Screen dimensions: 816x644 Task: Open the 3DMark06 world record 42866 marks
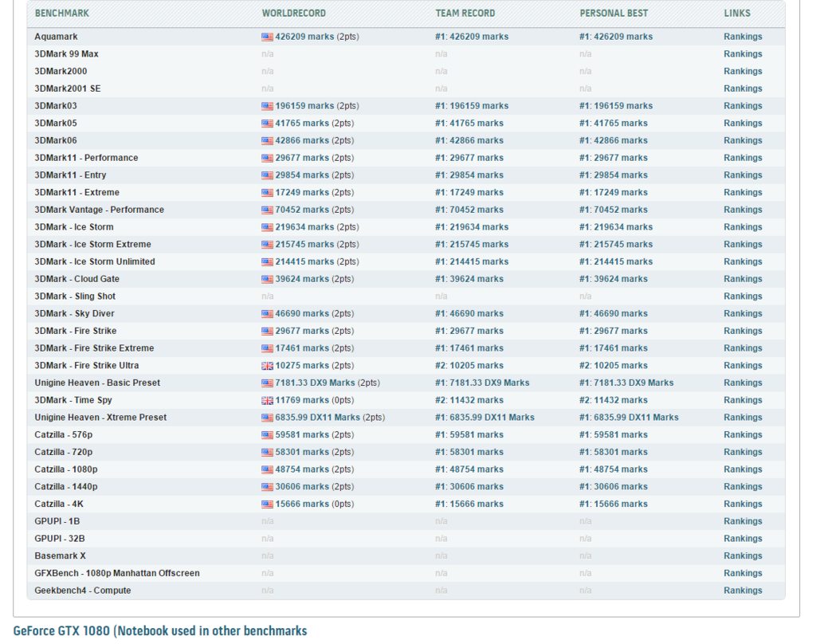(x=302, y=140)
